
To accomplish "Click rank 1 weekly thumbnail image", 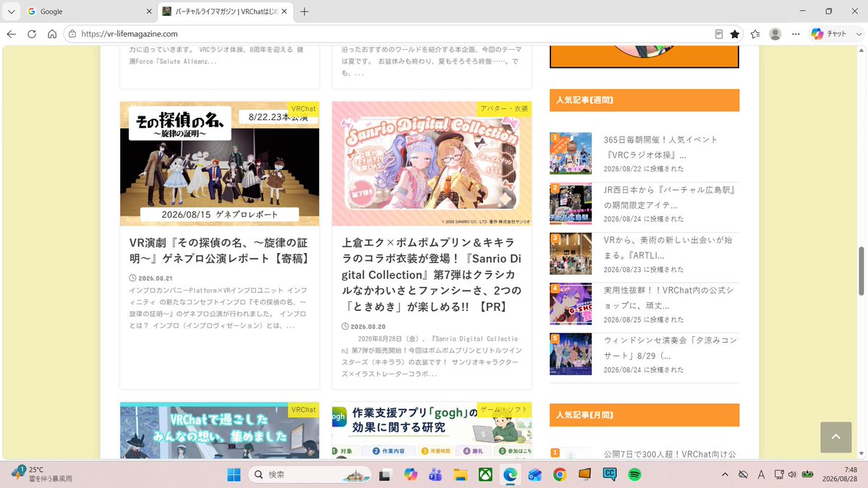I will [571, 153].
